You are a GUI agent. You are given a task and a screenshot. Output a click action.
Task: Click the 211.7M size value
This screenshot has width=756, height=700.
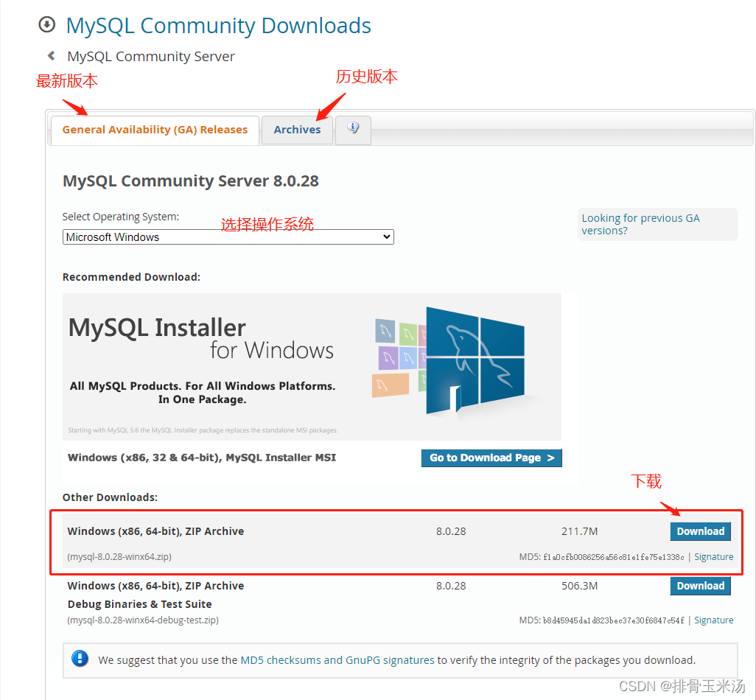(579, 531)
